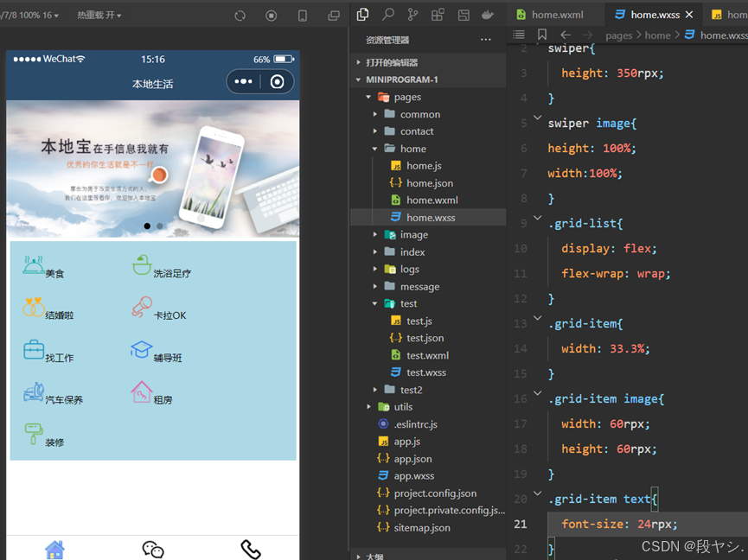Image resolution: width=748 pixels, height=560 pixels.
Task: Open test.wxss in the file tree
Action: pos(426,372)
